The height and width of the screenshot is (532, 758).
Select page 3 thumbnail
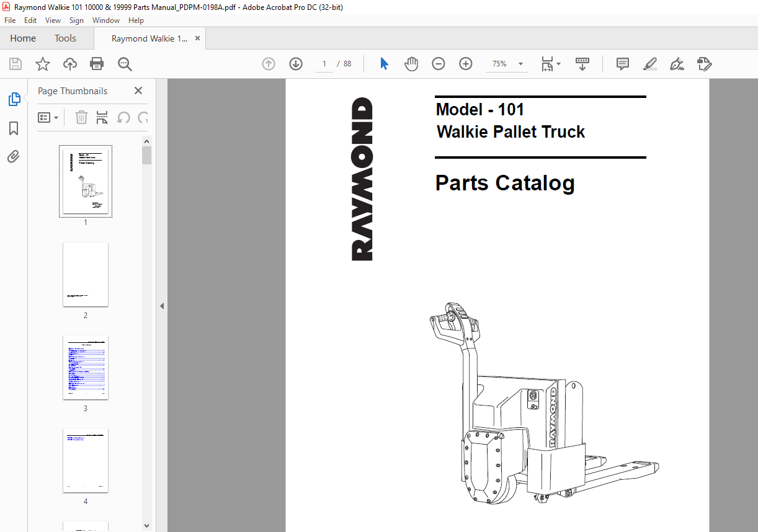pos(86,368)
